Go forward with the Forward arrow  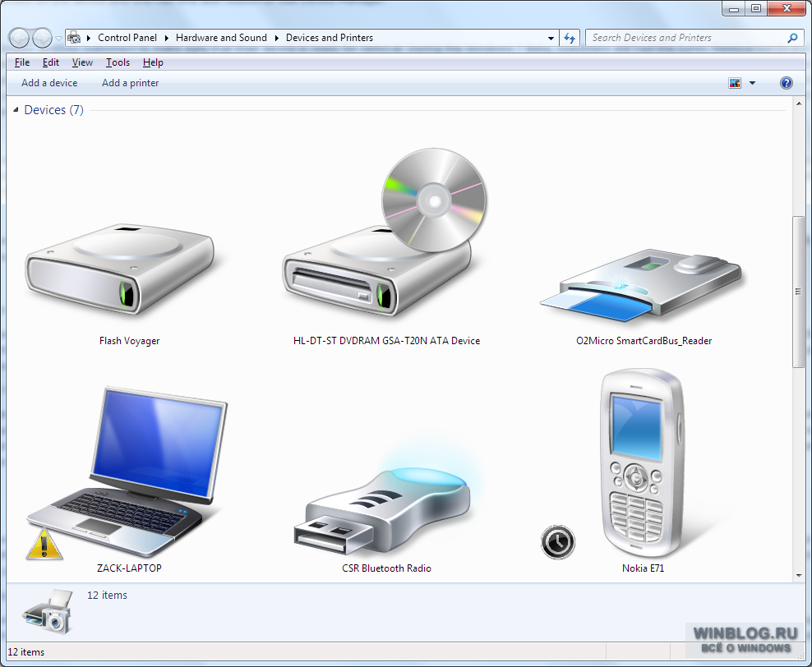[x=42, y=38]
